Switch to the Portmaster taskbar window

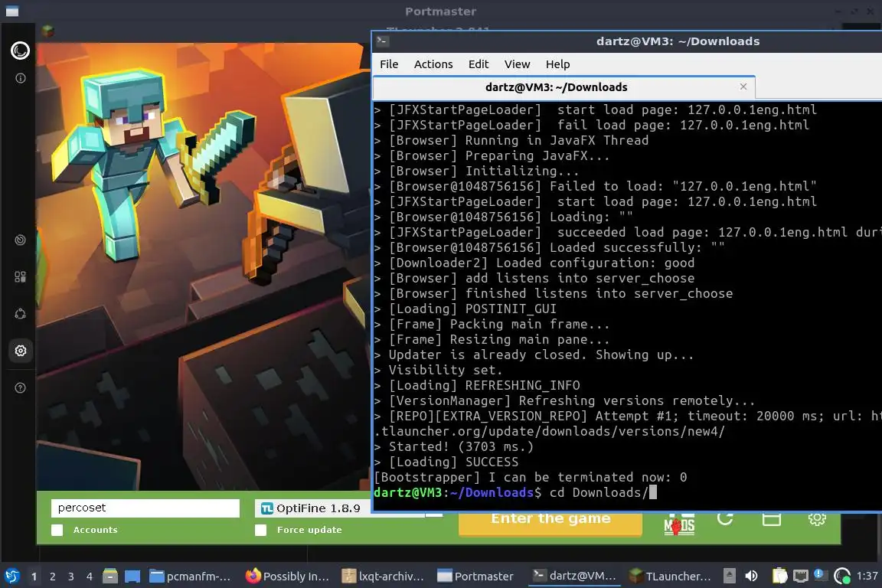click(476, 576)
